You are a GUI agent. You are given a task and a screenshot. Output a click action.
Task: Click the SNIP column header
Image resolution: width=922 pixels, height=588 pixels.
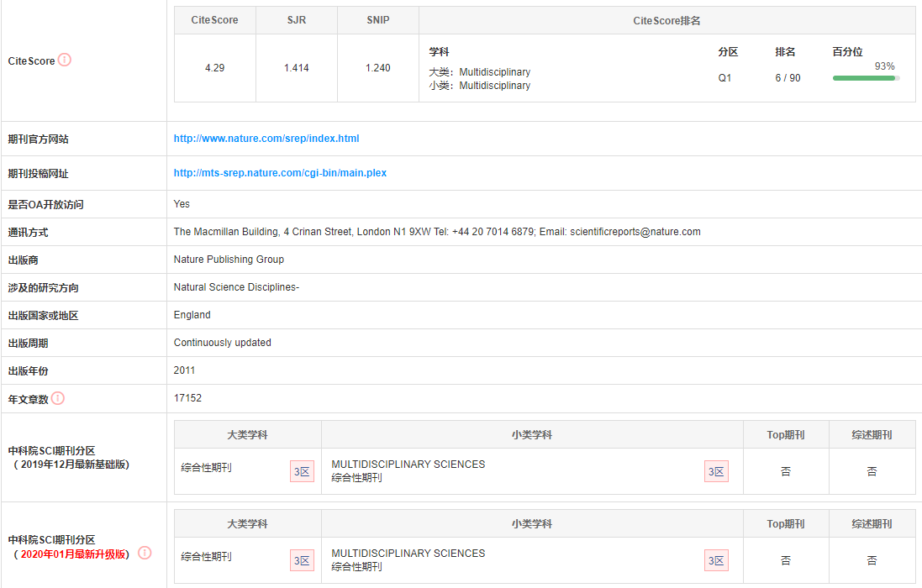click(x=378, y=20)
